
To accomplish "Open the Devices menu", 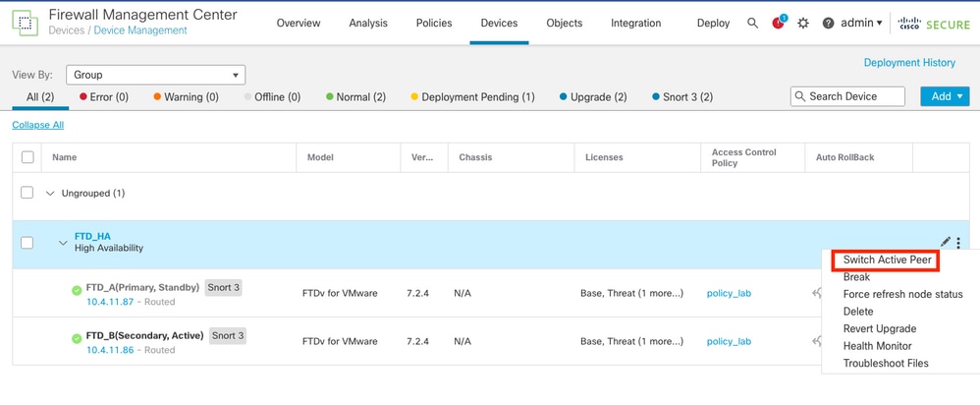I will tap(499, 24).
